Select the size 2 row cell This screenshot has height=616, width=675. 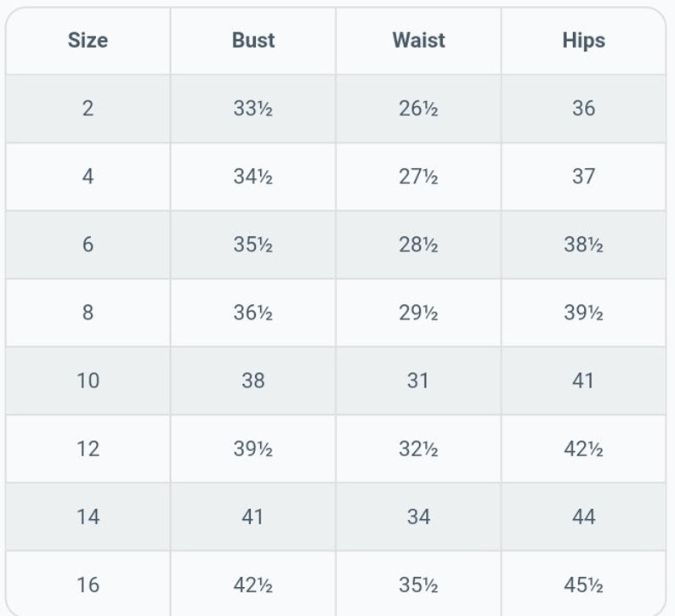88,109
